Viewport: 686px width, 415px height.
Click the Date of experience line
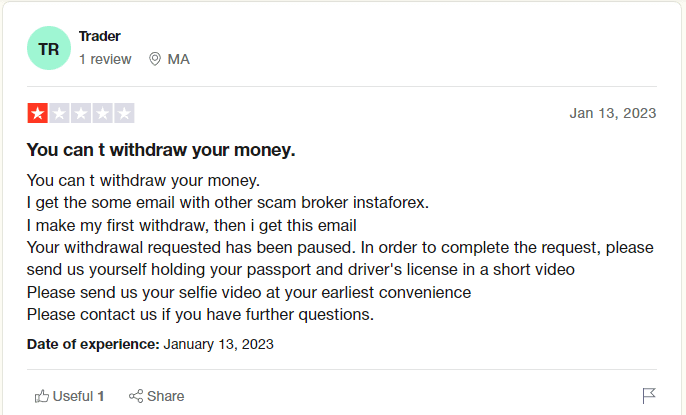(x=150, y=344)
